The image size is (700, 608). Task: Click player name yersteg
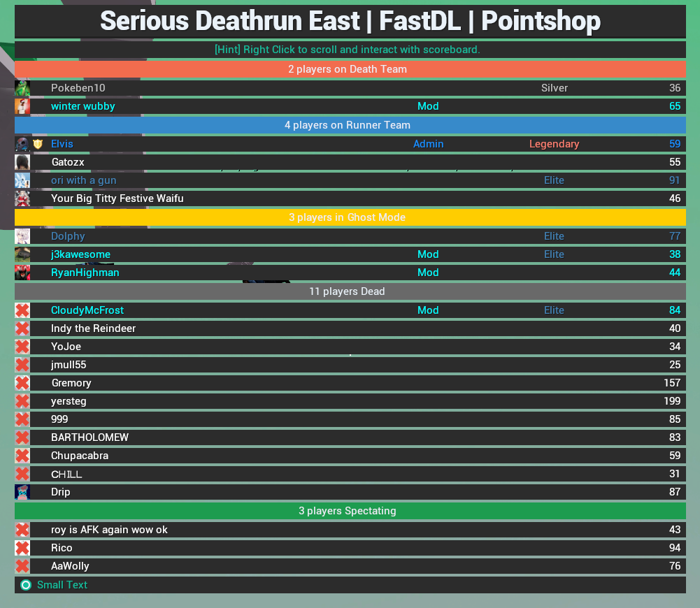69,401
